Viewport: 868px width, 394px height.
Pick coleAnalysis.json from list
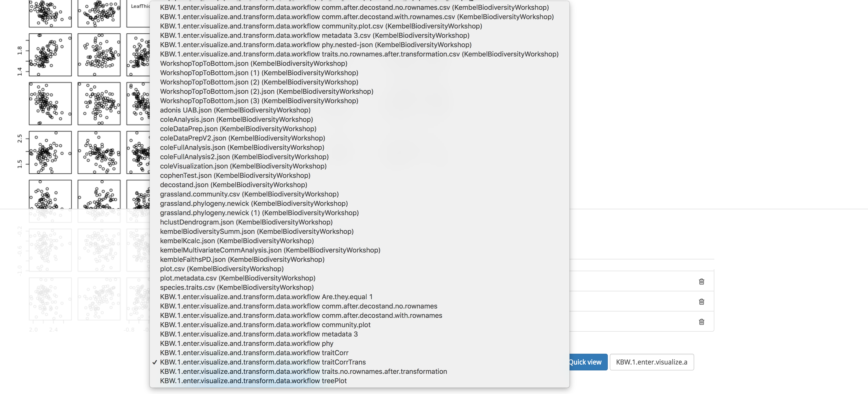[359, 119]
